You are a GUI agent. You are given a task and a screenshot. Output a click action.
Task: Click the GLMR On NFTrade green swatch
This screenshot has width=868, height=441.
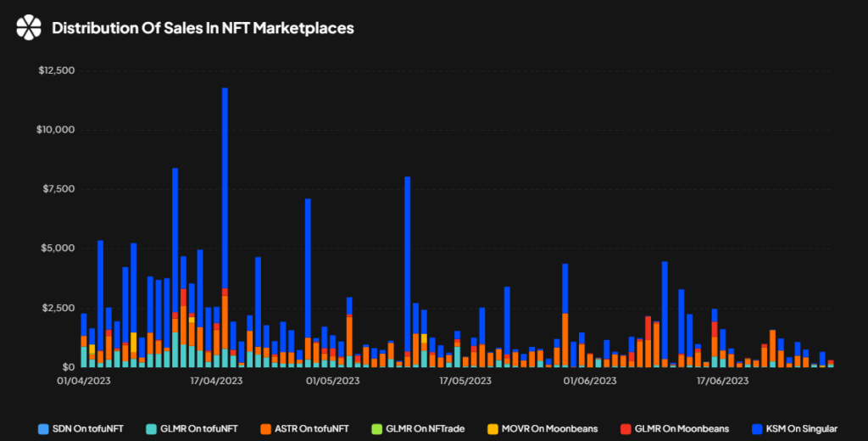(x=376, y=429)
